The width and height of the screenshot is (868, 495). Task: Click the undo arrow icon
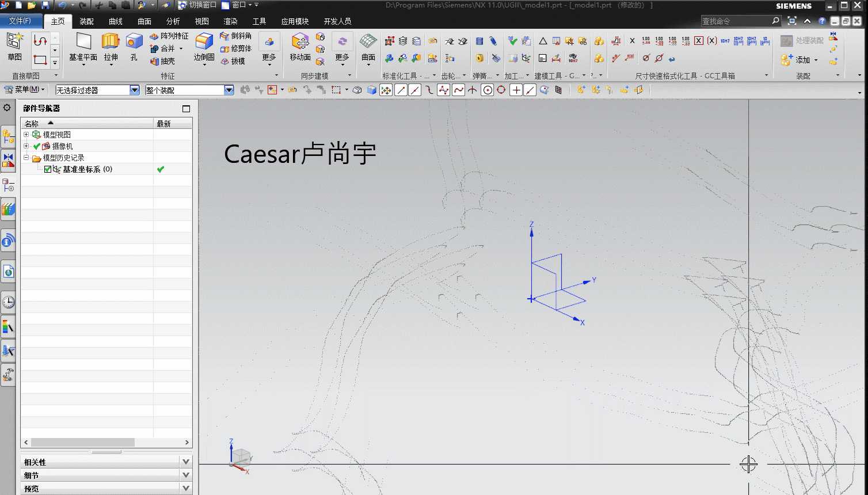point(62,5)
